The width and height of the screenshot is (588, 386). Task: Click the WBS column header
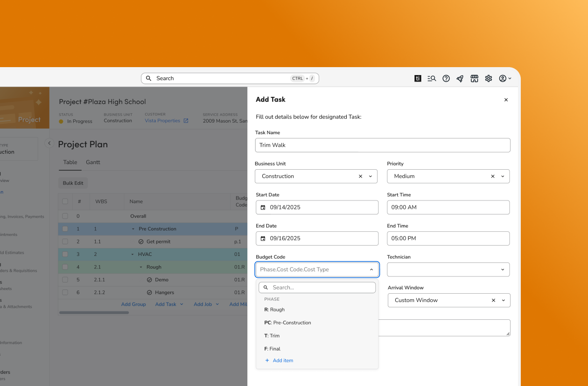pos(101,201)
